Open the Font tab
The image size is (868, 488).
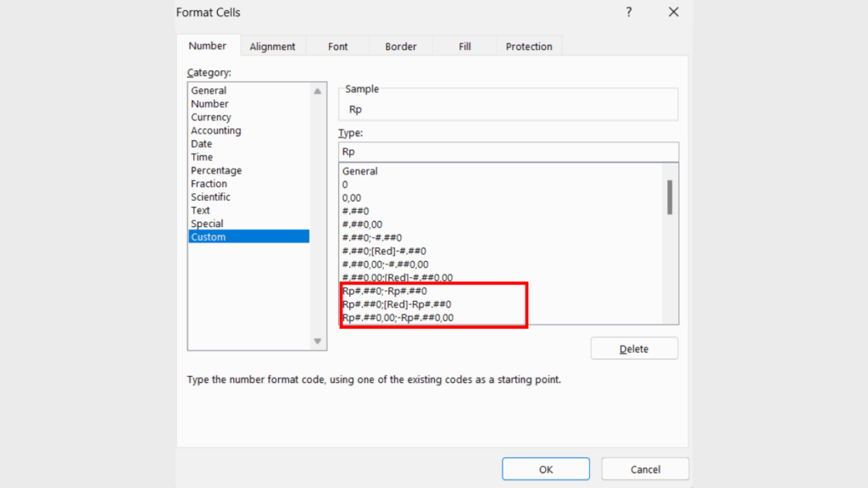point(337,46)
